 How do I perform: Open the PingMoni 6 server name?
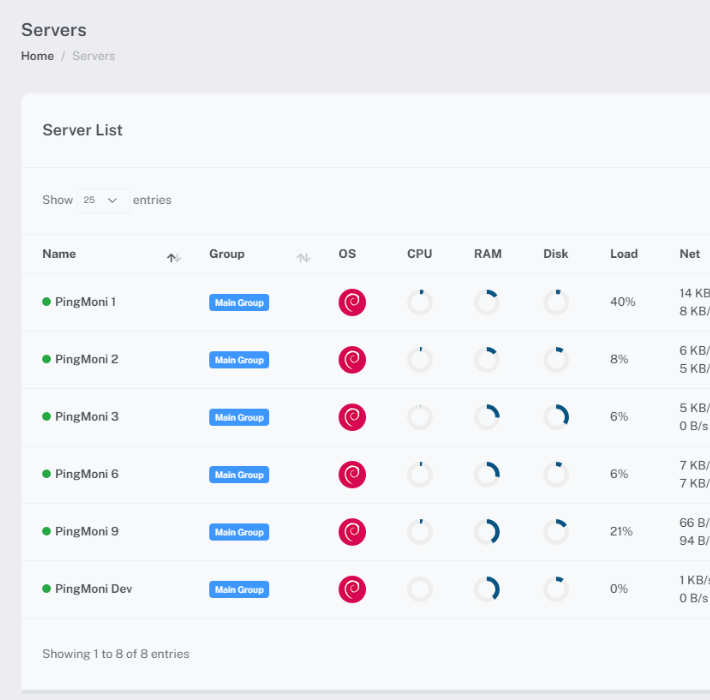pos(86,474)
